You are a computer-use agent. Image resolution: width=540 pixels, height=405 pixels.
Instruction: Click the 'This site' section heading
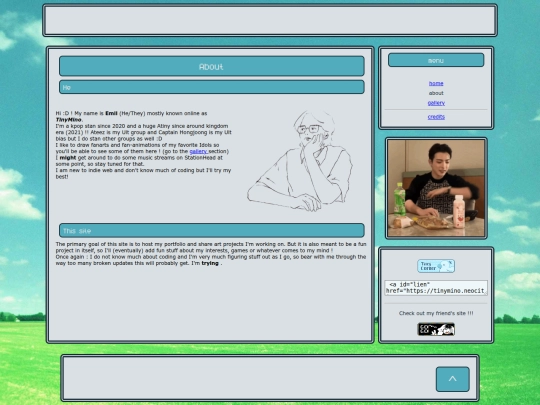click(211, 230)
